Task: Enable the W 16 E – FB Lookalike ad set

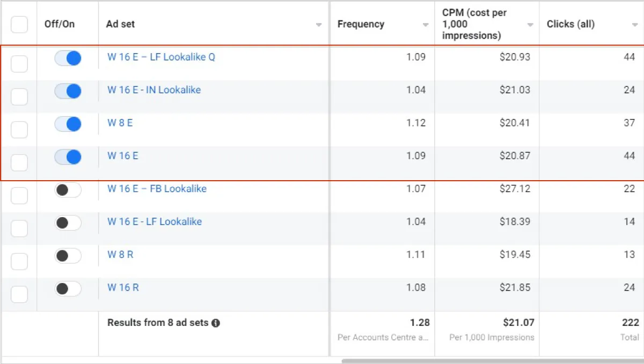Action: (68, 190)
